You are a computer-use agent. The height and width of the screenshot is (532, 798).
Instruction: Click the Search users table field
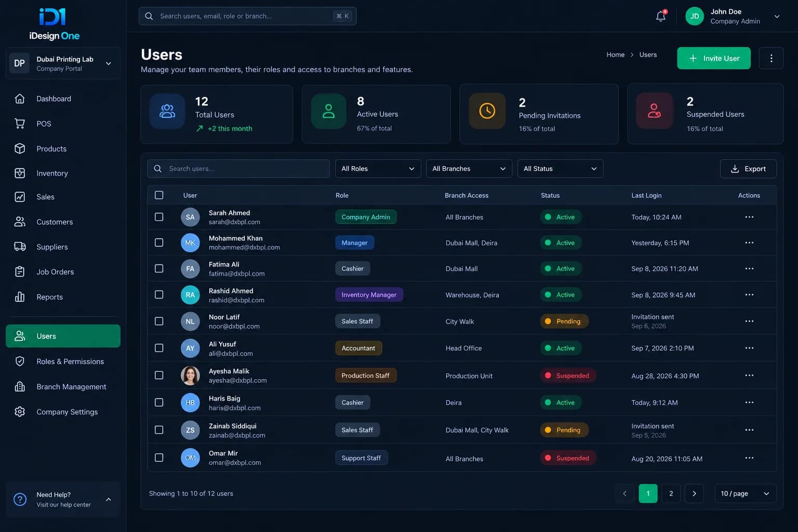click(x=238, y=169)
